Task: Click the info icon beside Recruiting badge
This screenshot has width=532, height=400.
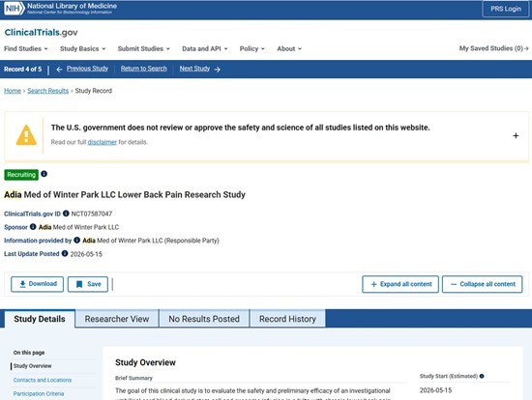Action: point(44,174)
